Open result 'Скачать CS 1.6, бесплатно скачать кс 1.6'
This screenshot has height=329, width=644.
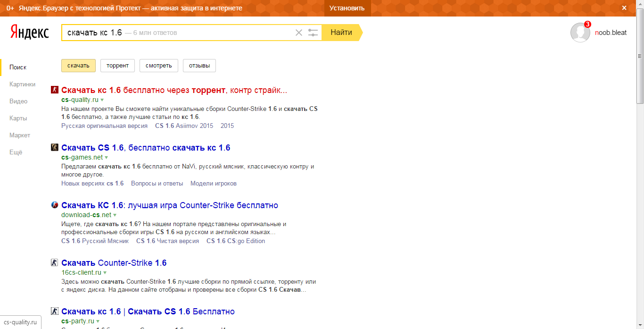coord(146,148)
